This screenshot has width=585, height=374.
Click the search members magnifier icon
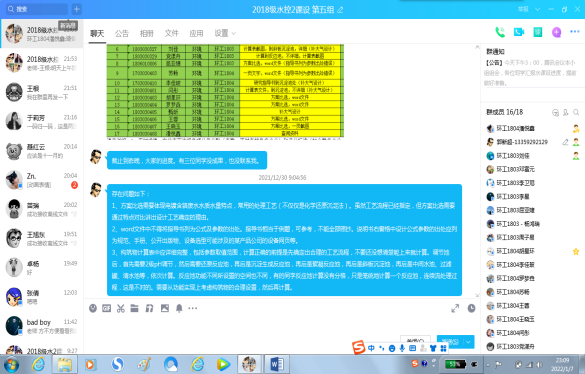pos(576,112)
